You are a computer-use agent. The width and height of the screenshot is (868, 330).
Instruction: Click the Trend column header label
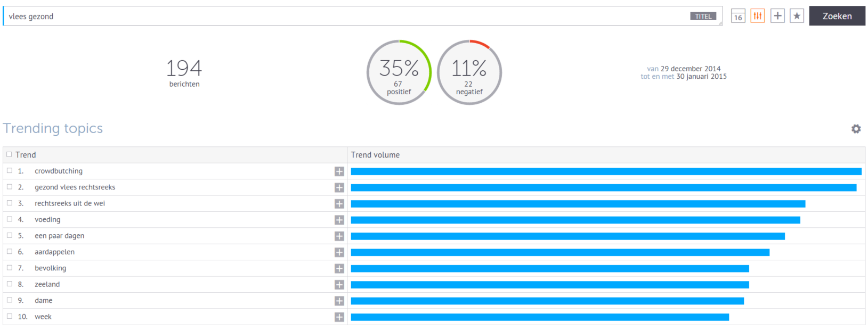point(26,155)
